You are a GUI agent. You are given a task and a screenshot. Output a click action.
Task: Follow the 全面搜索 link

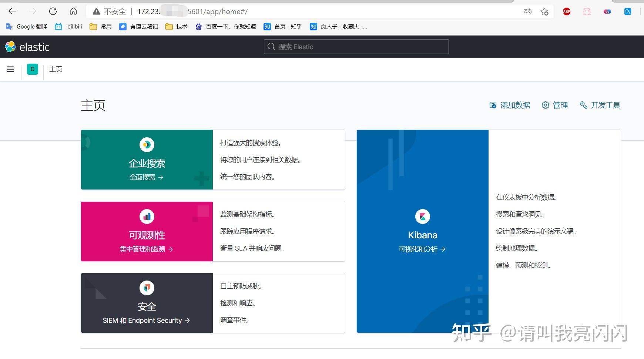point(147,177)
